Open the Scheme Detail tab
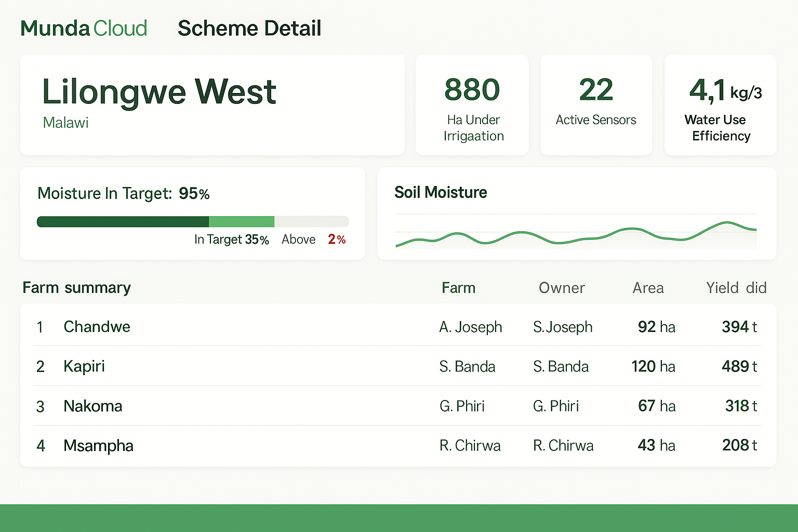798x532 pixels. click(249, 29)
